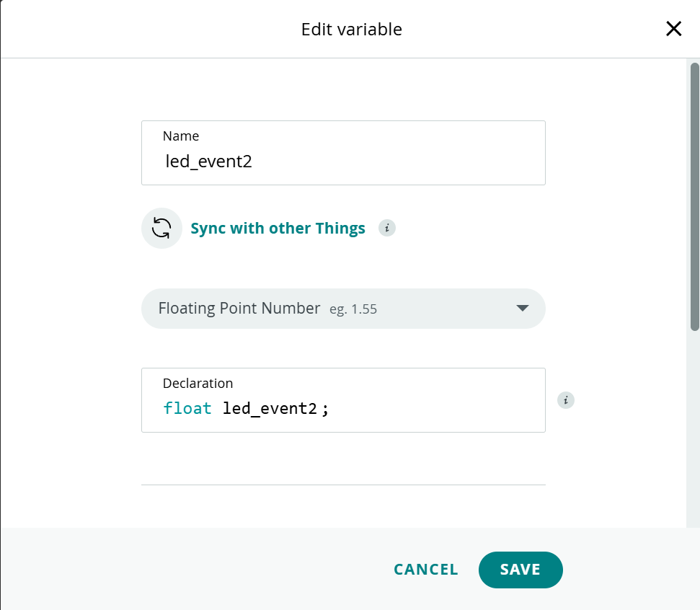Expand the variable type dropdown arrow
This screenshot has width=700, height=610.
click(x=523, y=309)
